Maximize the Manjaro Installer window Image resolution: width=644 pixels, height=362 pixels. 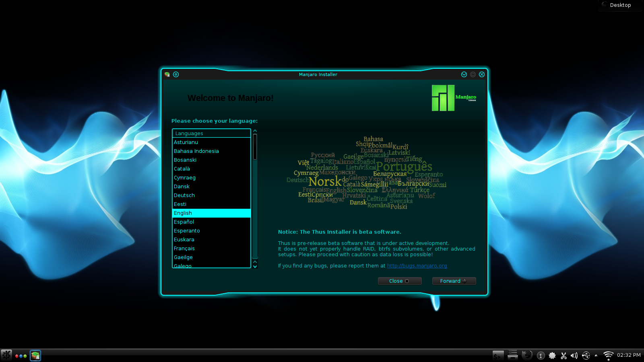pos(473,74)
